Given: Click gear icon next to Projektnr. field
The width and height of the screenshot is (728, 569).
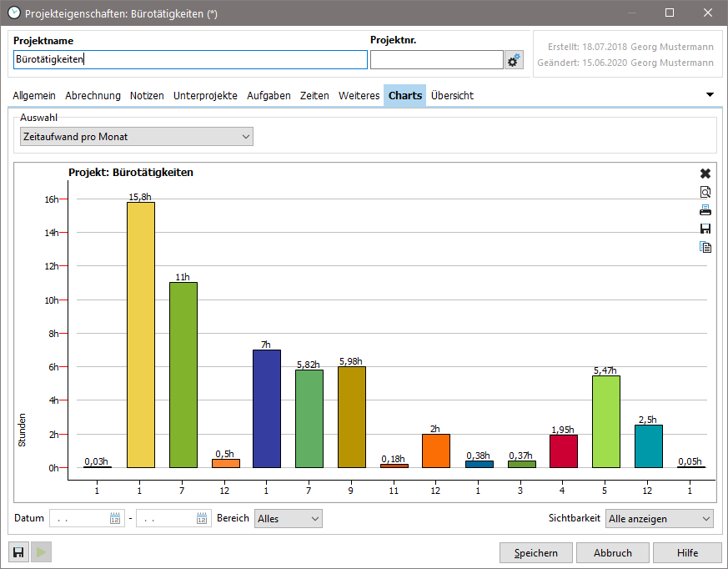Looking at the screenshot, I should (515, 60).
